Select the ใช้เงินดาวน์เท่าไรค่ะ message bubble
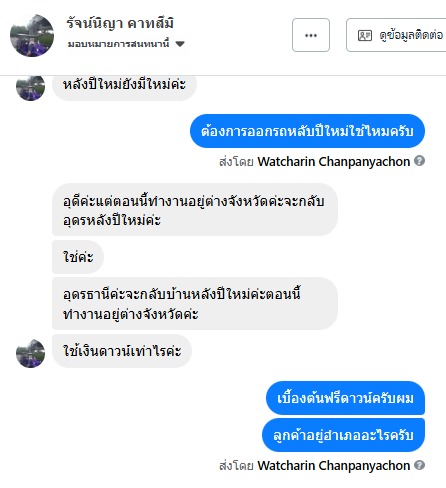This screenshot has height=488, width=446. [122, 351]
